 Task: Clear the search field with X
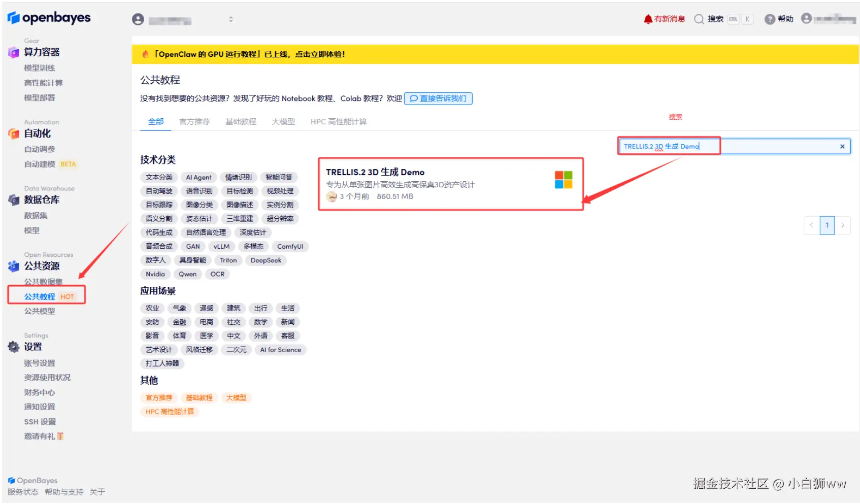pyautogui.click(x=842, y=147)
